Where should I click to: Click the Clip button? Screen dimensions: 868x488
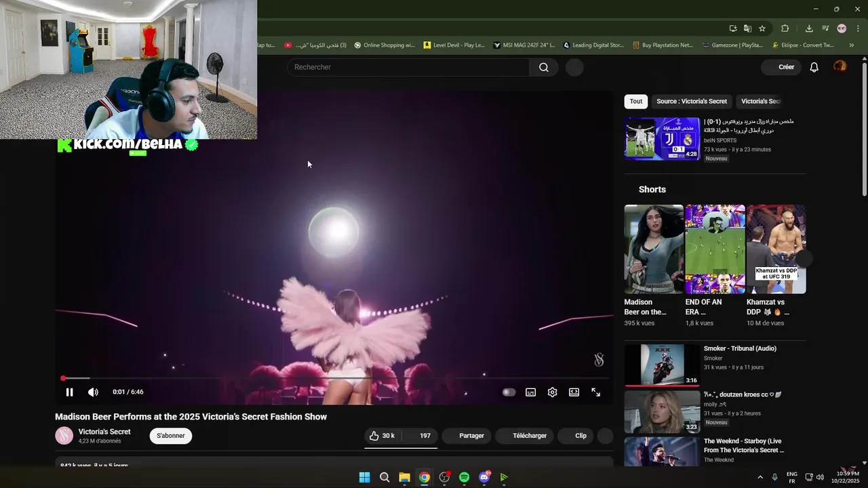(575, 436)
